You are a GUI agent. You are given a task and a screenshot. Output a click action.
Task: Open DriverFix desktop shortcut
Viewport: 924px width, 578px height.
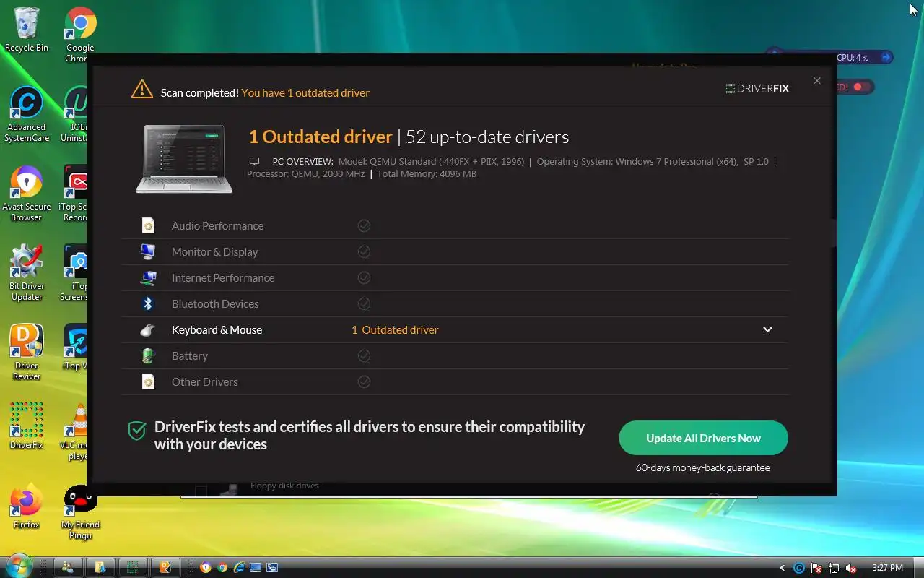tap(27, 426)
